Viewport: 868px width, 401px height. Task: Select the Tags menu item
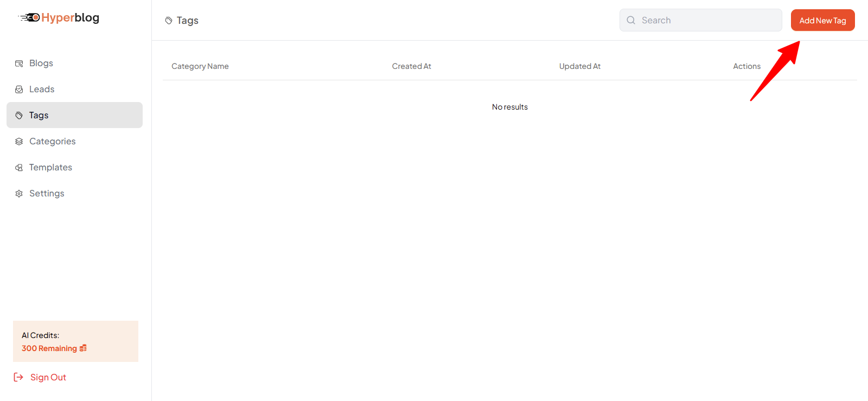coord(74,115)
